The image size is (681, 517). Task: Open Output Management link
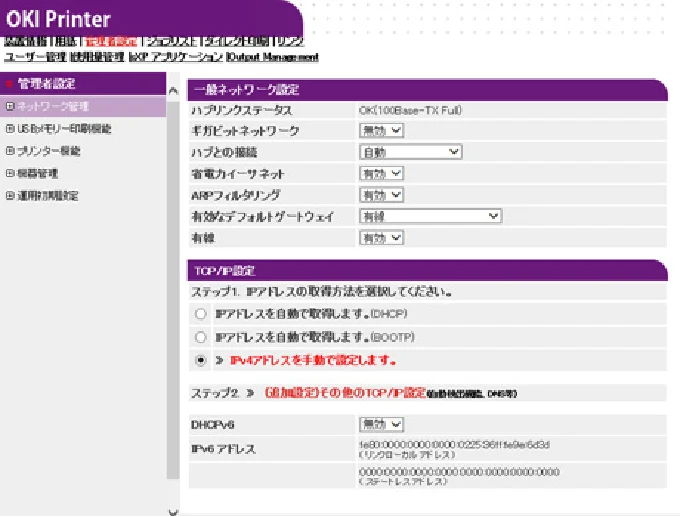coord(273,57)
